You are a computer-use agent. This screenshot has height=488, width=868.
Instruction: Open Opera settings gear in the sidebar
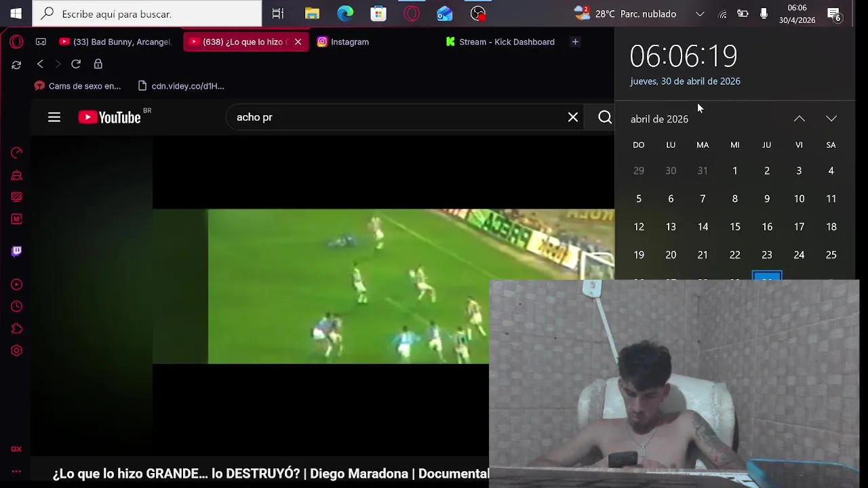coord(16,350)
